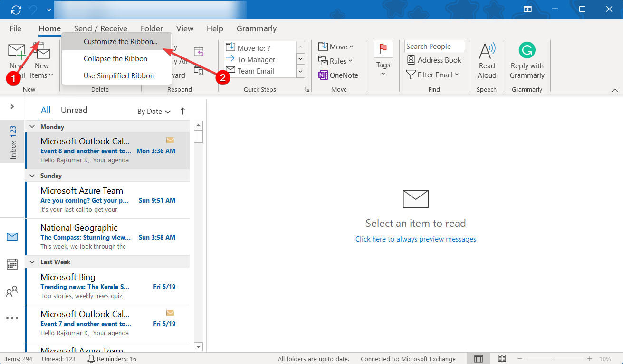Open the Tags flag icon
Screen dimensions: 623x364
coord(383,49)
